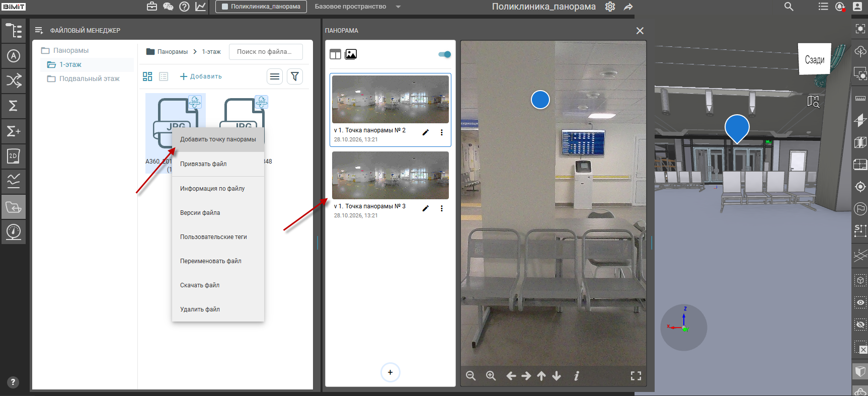Image resolution: width=868 pixels, height=396 pixels.
Task: Switch to image view in panorama panel
Action: tap(351, 54)
